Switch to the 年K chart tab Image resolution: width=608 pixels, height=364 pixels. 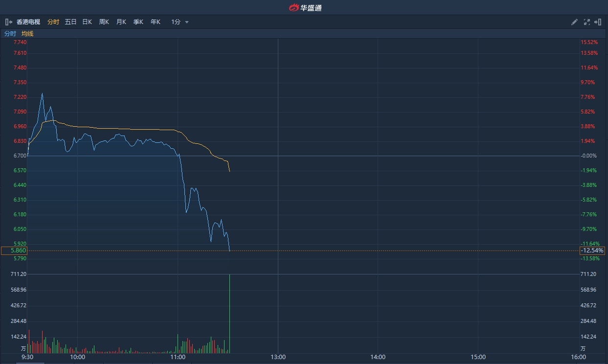click(x=155, y=22)
